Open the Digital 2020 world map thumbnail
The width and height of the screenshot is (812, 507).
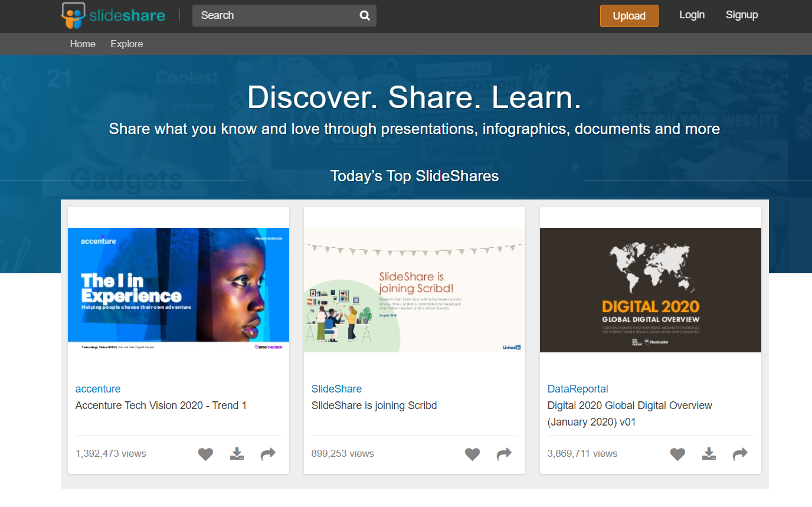(x=650, y=290)
